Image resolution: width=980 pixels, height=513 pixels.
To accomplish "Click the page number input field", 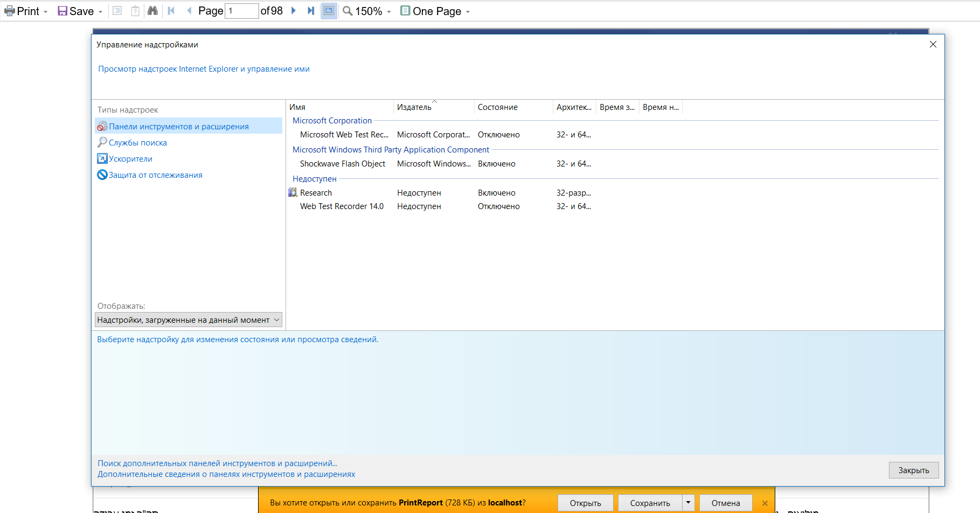I will [241, 11].
